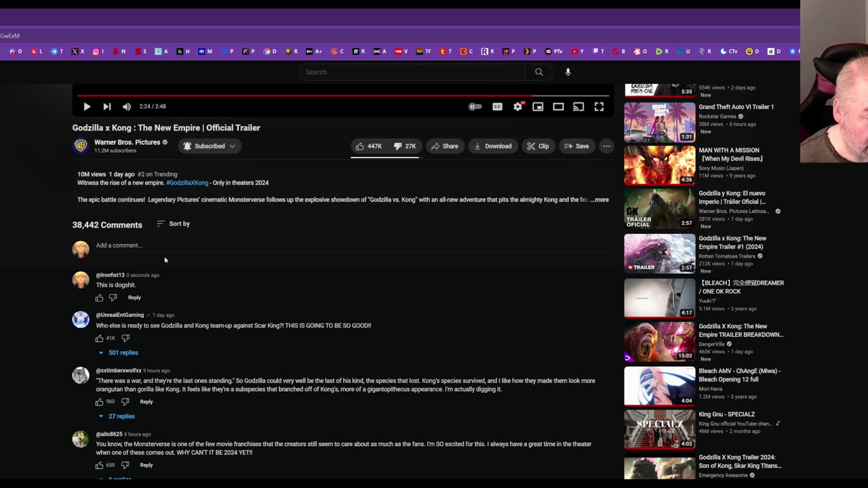The height and width of the screenshot is (488, 868).
Task: Create a Clip of the video
Action: [538, 146]
